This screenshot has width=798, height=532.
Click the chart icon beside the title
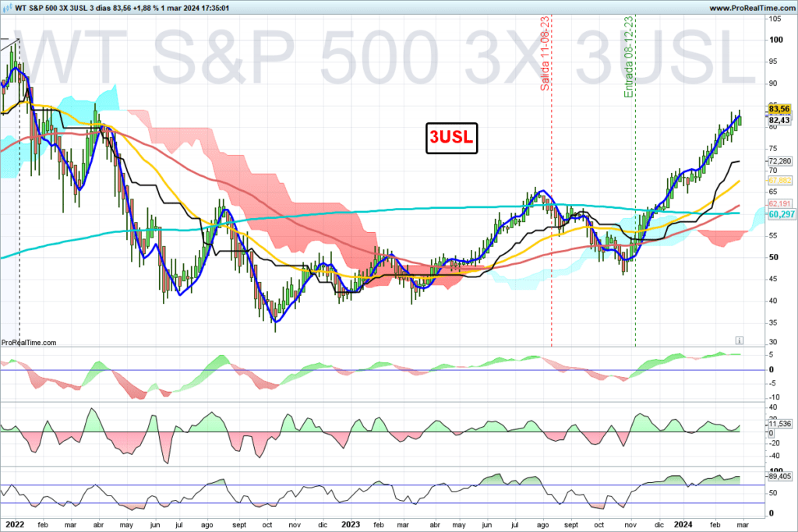pyautogui.click(x=8, y=8)
